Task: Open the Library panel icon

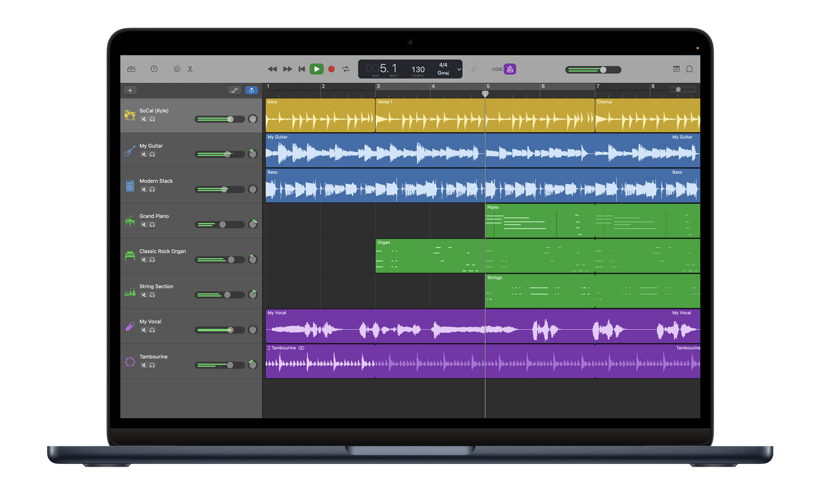Action: coord(131,69)
